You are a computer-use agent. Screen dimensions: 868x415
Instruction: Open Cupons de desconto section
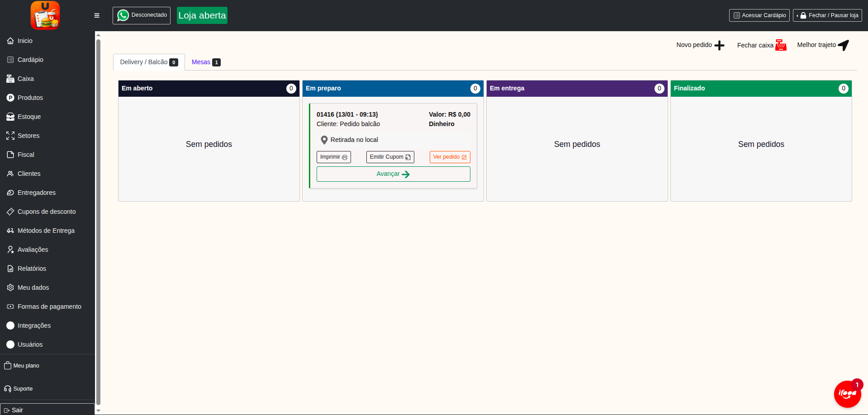(x=47, y=212)
